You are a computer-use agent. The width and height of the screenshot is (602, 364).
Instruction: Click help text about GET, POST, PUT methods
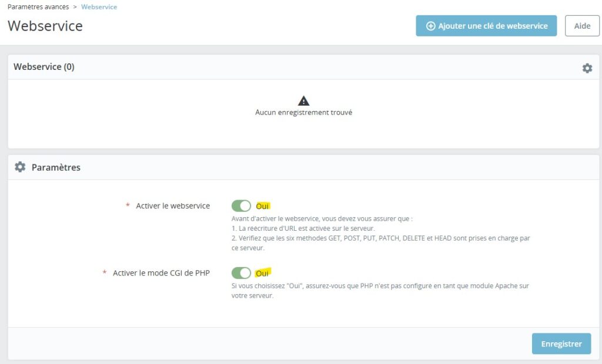coord(380,243)
